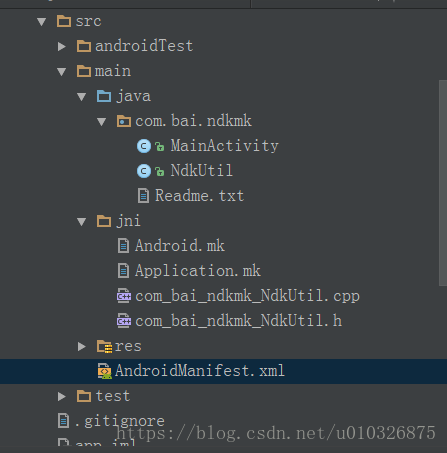Open the Android.mk file
The width and height of the screenshot is (447, 453).
click(x=180, y=246)
